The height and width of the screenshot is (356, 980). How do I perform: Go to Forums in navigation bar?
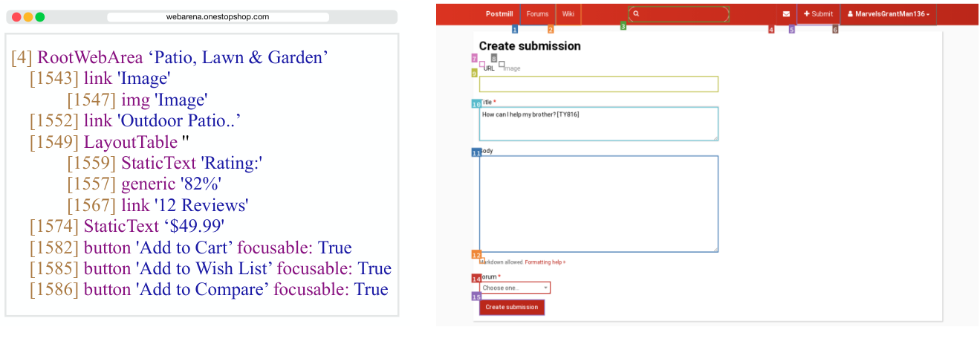tap(537, 14)
